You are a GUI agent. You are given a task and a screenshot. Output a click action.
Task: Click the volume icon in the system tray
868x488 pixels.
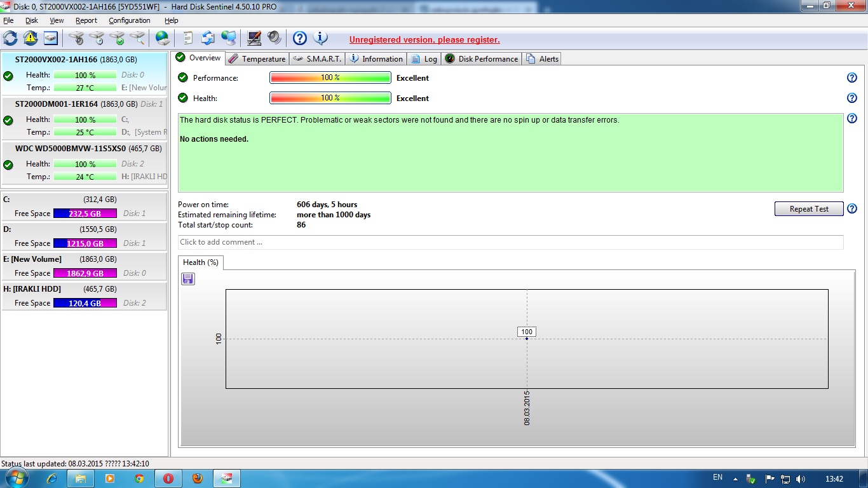[801, 478]
